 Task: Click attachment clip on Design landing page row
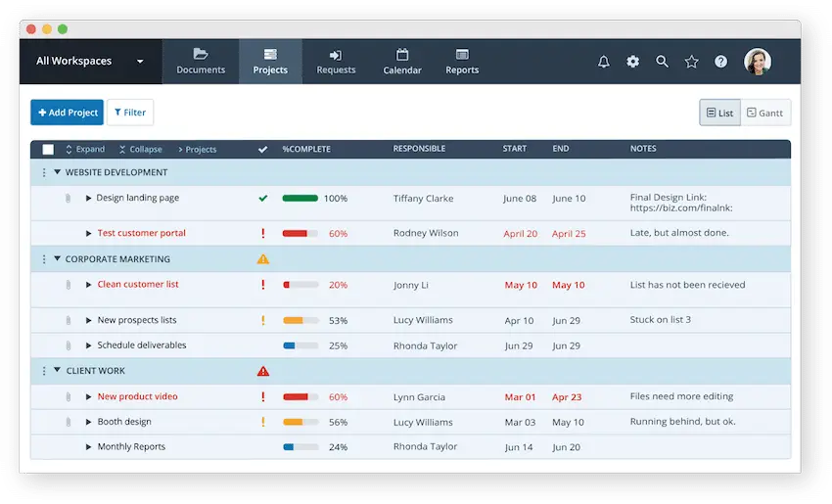click(x=68, y=199)
